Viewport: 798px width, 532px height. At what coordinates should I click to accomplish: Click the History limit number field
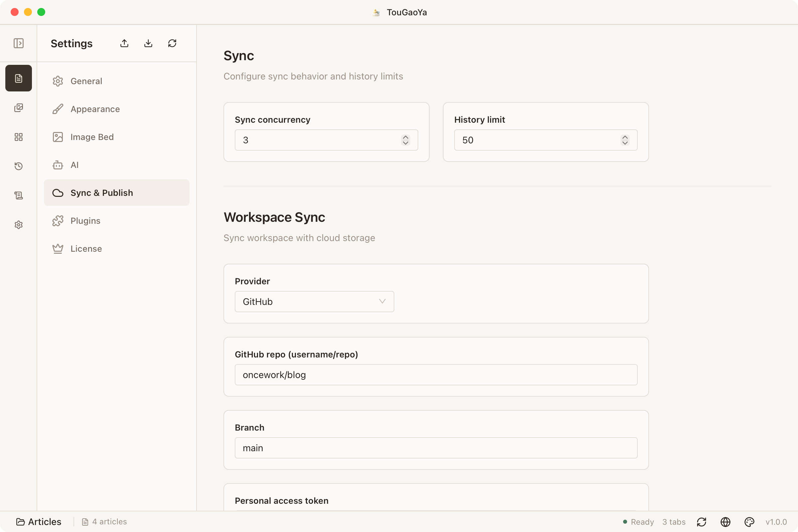[x=546, y=140]
